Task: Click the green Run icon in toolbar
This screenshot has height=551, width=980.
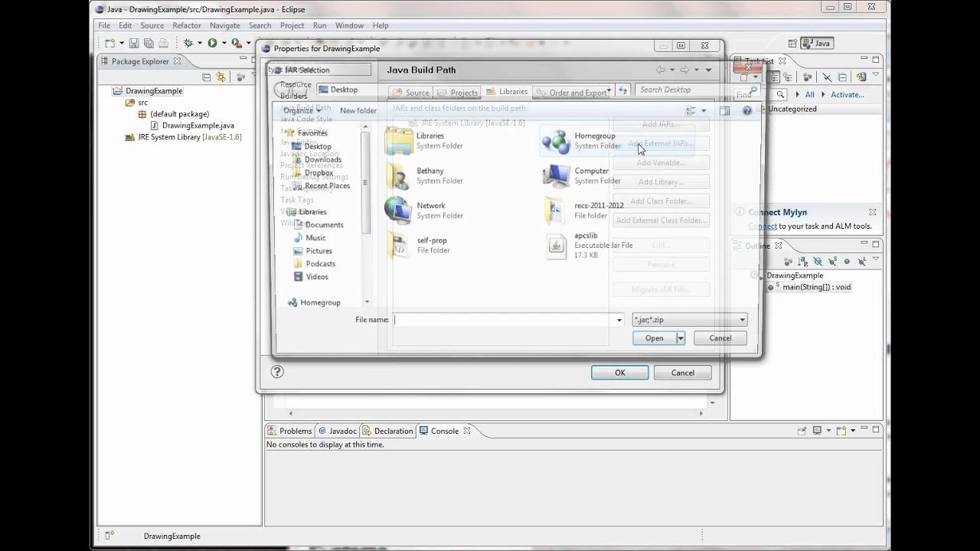Action: 213,43
